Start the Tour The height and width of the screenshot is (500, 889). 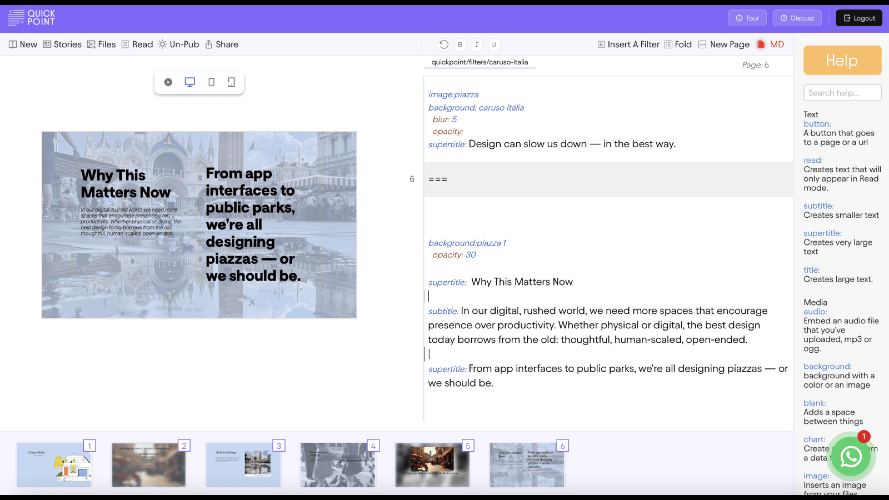pos(747,18)
